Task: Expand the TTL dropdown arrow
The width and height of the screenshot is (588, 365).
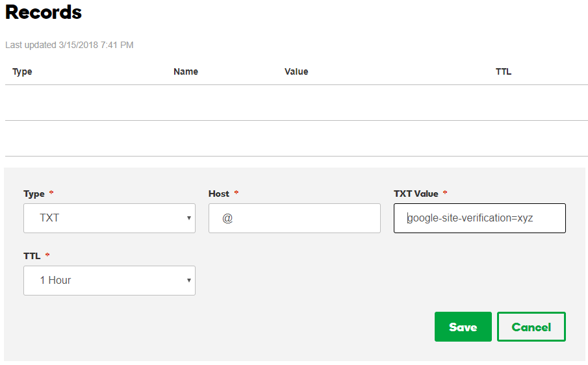Action: pyautogui.click(x=188, y=281)
